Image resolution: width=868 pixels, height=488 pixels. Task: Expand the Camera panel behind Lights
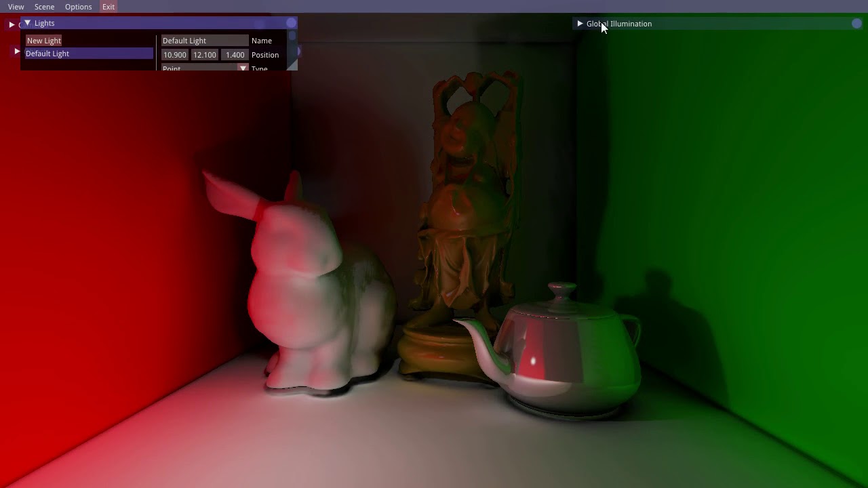(12, 24)
